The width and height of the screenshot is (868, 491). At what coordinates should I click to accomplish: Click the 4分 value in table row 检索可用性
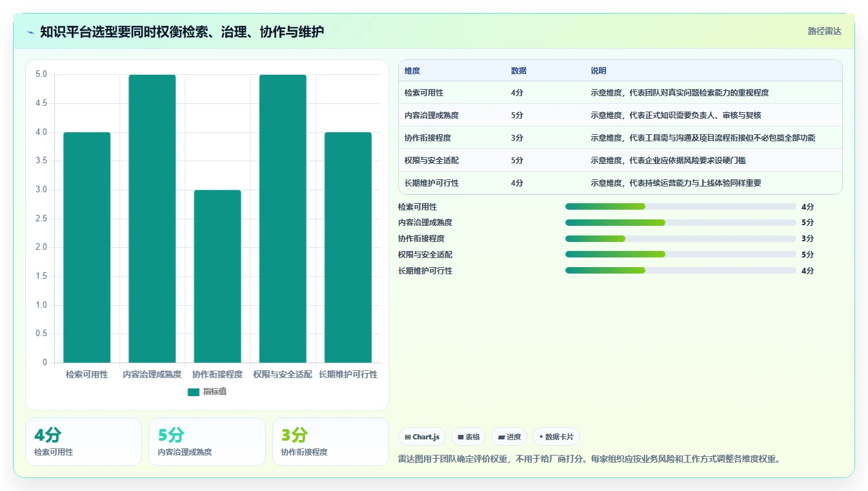[517, 93]
